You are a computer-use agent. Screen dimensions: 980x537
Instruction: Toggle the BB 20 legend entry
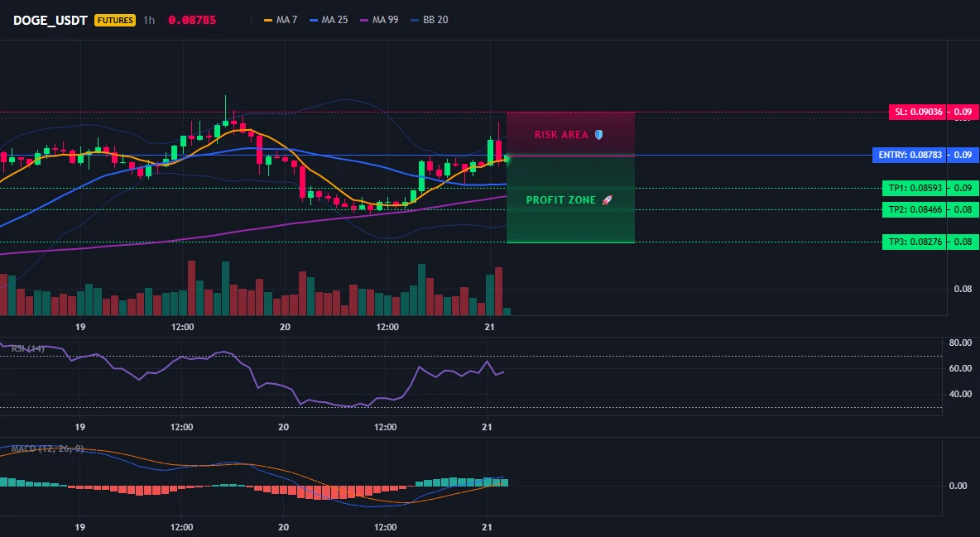(430, 20)
